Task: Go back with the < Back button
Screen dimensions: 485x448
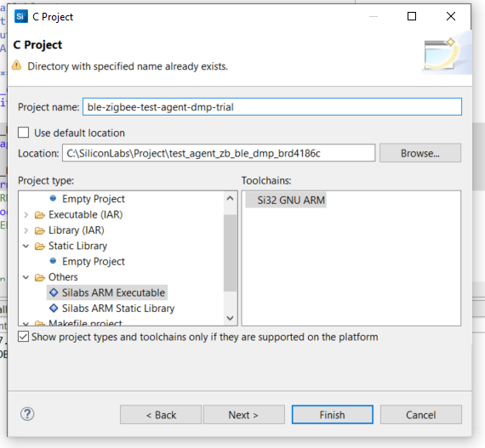Action: pyautogui.click(x=161, y=415)
